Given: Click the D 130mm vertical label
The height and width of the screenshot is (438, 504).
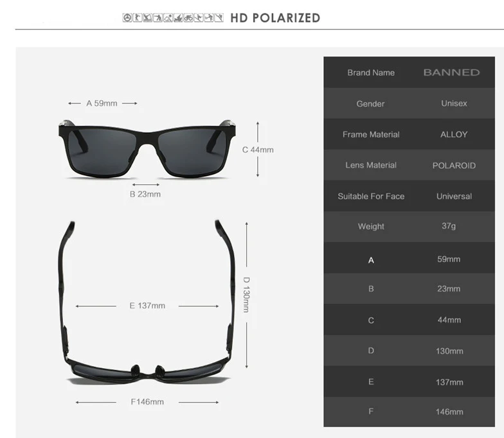Looking at the screenshot, I should pos(246,295).
